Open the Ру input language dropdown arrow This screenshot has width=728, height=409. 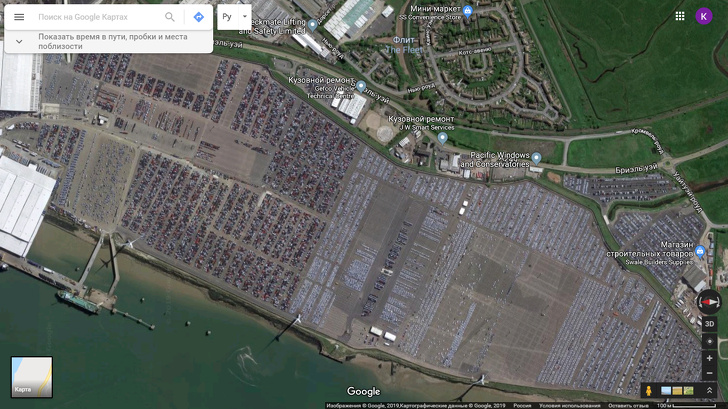click(245, 17)
